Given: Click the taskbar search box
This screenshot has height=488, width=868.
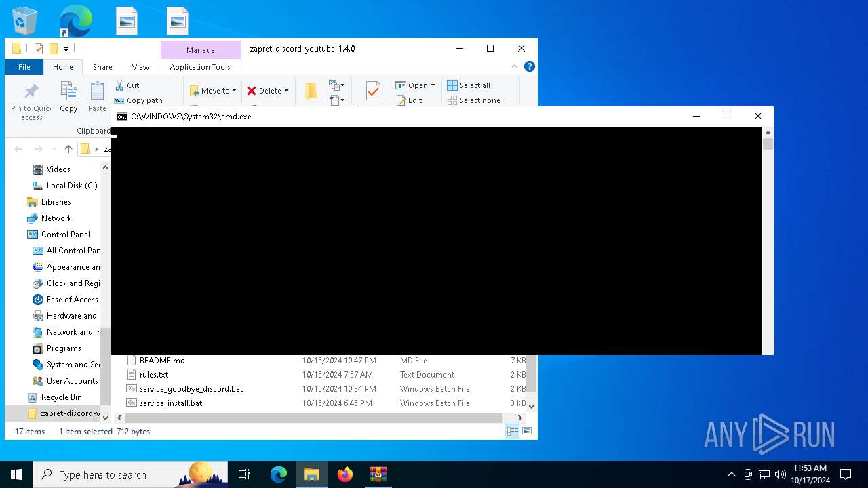Looking at the screenshot, I should coord(130,474).
